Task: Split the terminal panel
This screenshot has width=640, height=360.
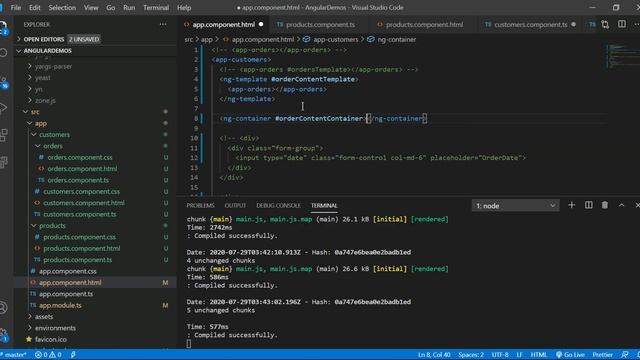Action: pyautogui.click(x=589, y=205)
